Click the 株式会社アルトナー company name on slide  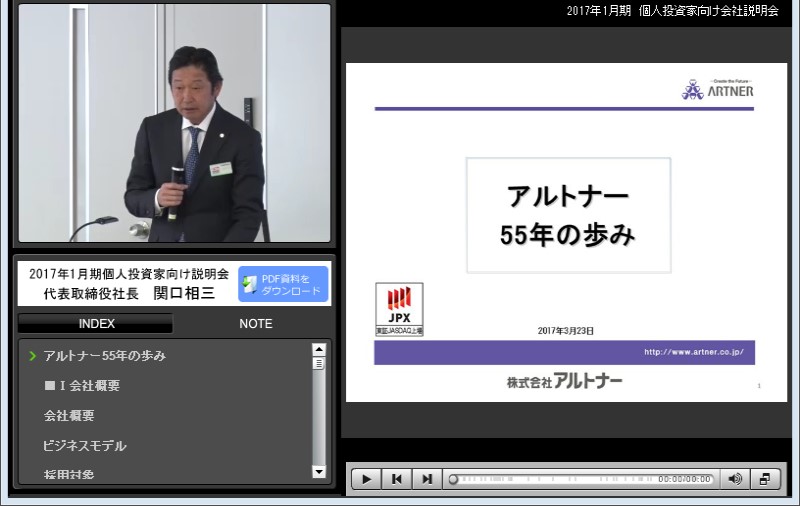(x=564, y=381)
